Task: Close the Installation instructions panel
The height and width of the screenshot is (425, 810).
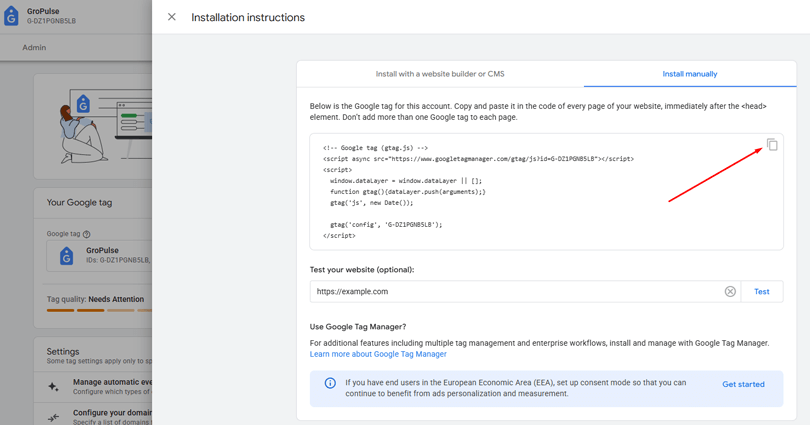Action: pyautogui.click(x=172, y=17)
